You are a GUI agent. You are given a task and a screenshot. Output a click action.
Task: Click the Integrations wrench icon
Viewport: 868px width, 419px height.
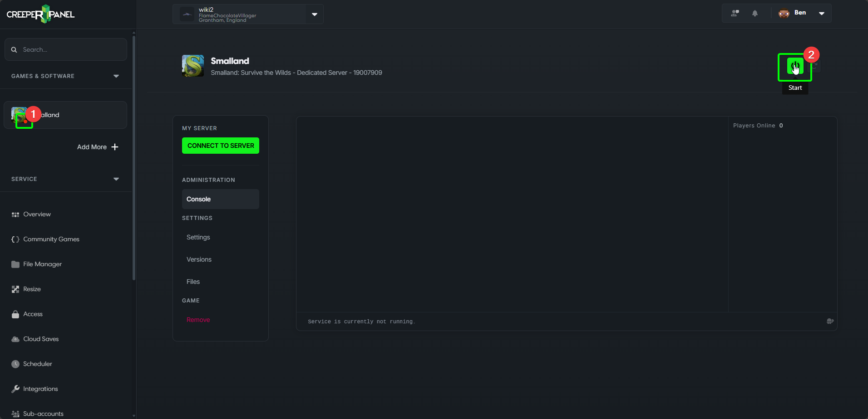click(15, 389)
